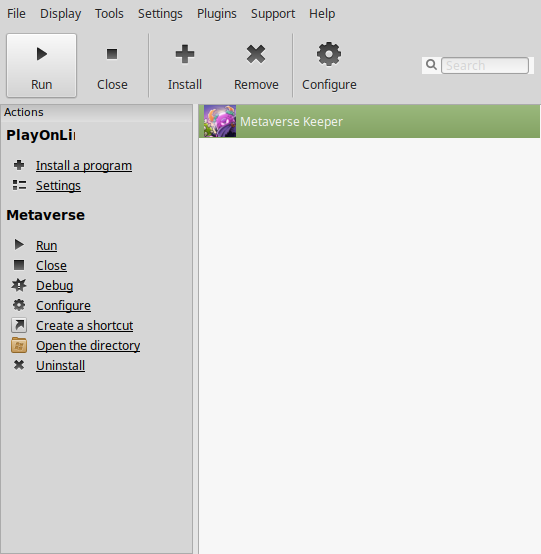Click the Run play icon in toolbar

click(42, 54)
